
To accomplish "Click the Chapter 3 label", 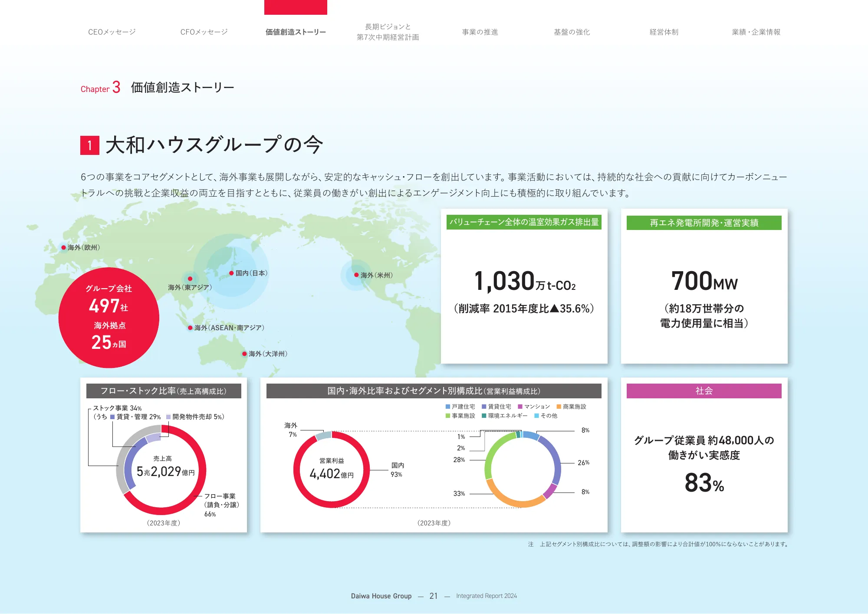I will (x=100, y=88).
